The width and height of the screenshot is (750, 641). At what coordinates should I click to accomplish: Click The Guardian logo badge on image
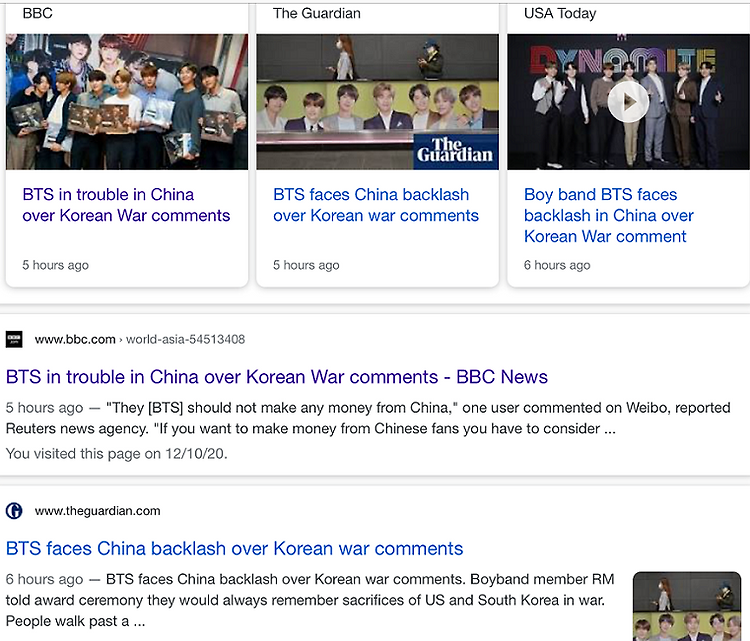pyautogui.click(x=455, y=151)
